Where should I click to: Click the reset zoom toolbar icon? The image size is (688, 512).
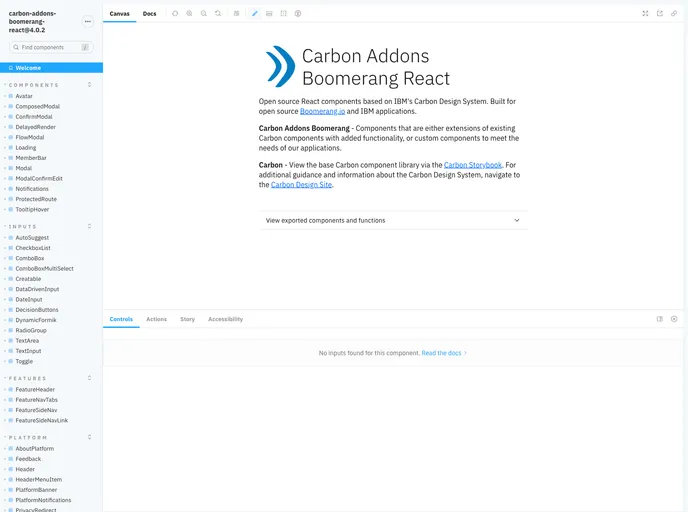(x=218, y=14)
